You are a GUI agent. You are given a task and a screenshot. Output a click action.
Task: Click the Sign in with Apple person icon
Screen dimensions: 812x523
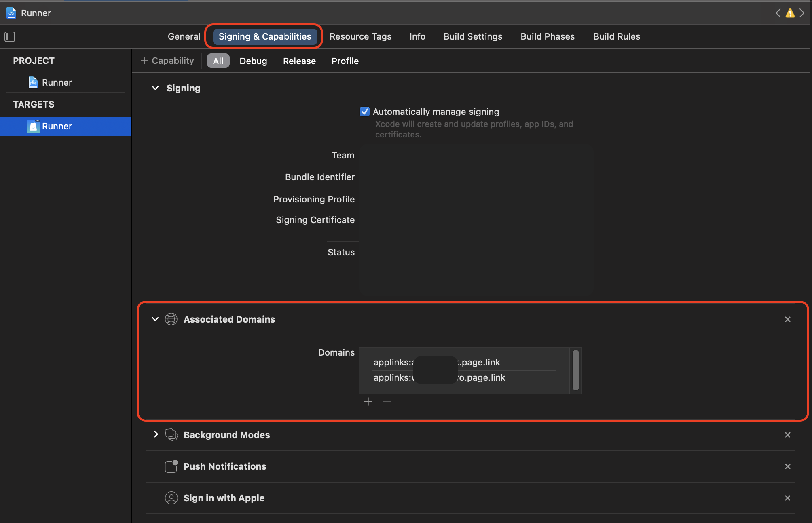coord(171,498)
